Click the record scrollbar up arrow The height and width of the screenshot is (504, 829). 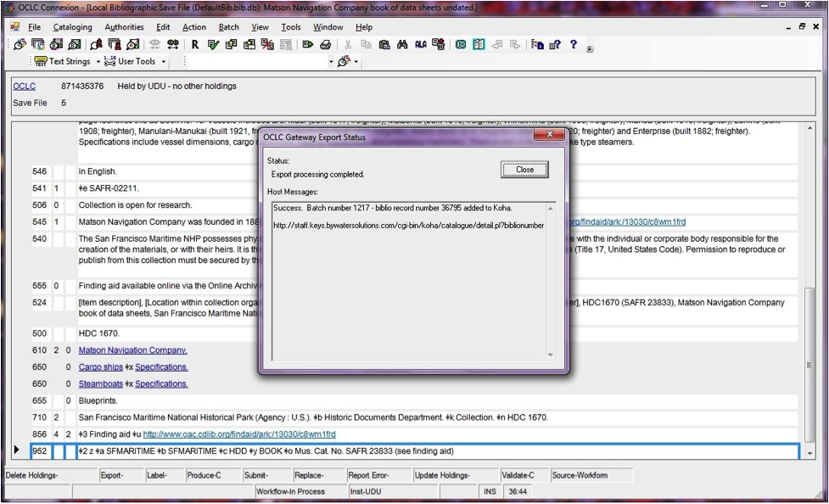coord(809,128)
